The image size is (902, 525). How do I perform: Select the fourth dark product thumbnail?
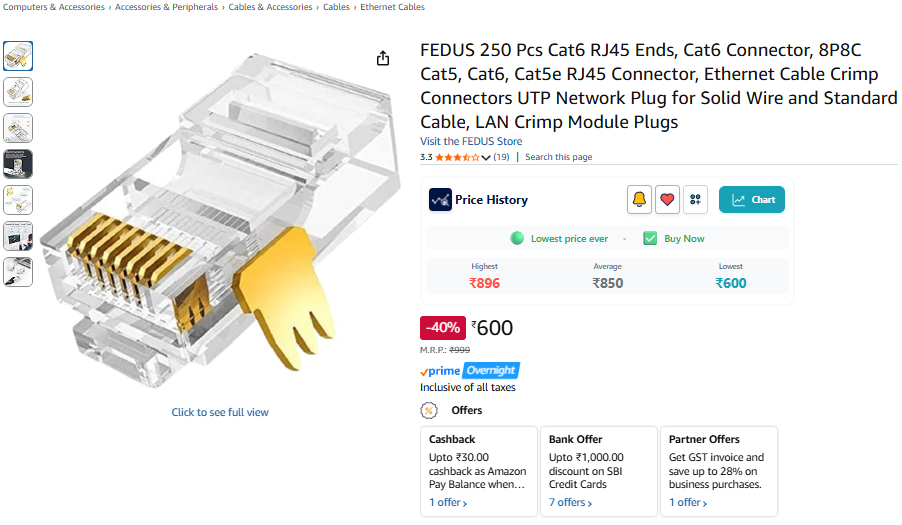pos(18,164)
